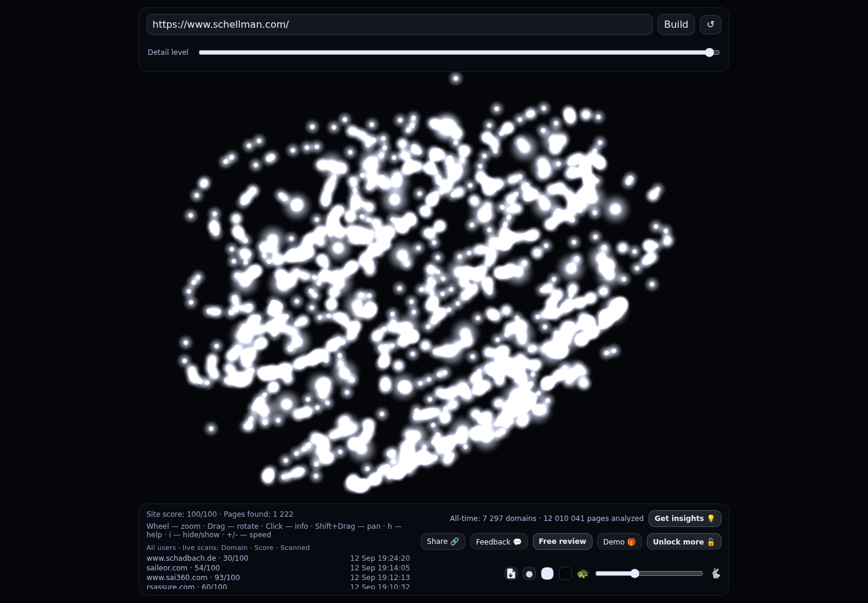Image resolution: width=868 pixels, height=603 pixels.
Task: Click the rabbit fast-speed icon
Action: [x=715, y=573]
